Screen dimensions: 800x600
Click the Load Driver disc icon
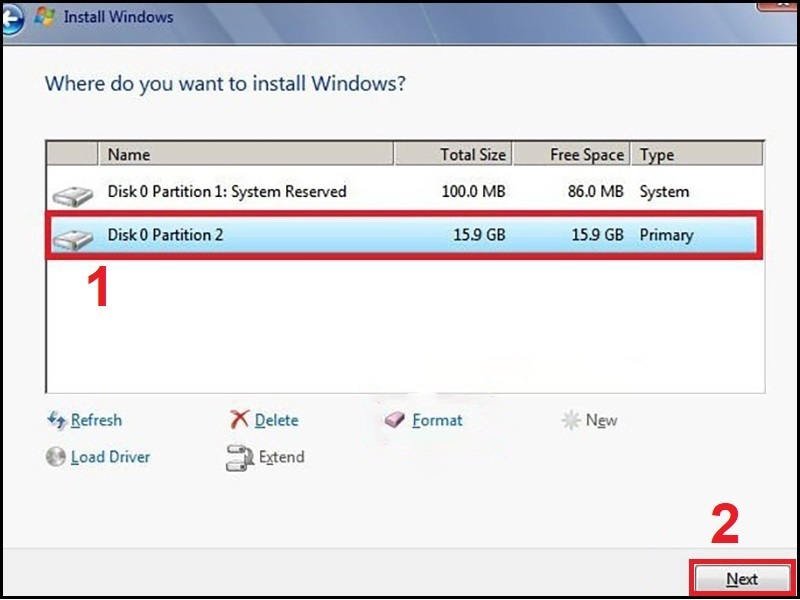pyautogui.click(x=56, y=457)
